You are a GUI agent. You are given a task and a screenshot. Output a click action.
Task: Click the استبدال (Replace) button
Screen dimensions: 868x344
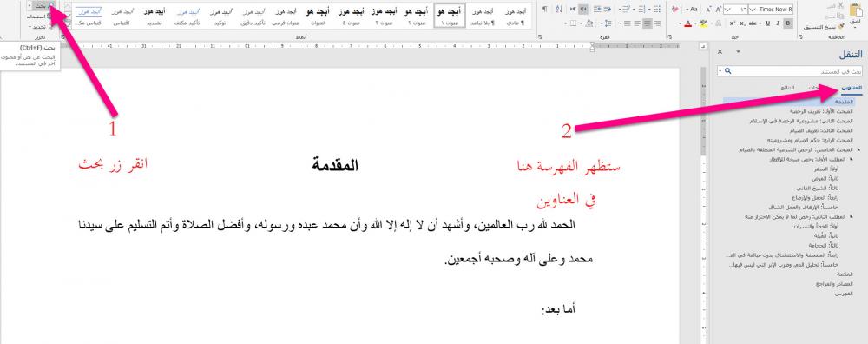click(39, 16)
